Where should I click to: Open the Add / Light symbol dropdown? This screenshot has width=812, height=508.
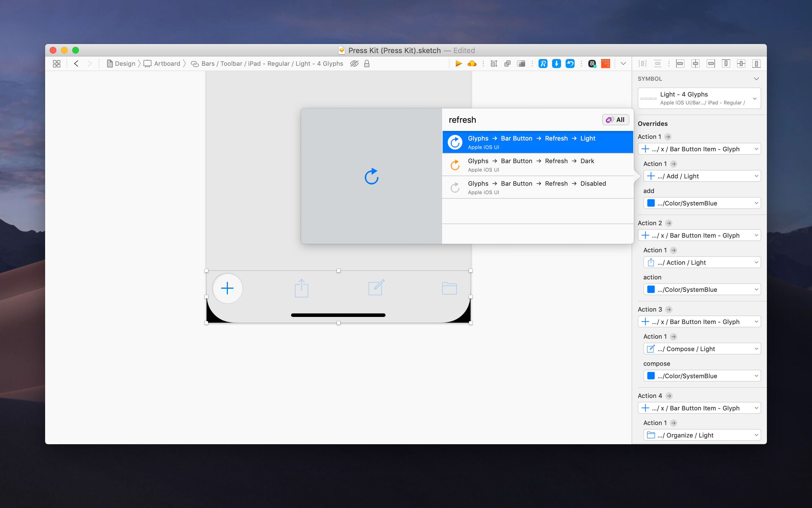pyautogui.click(x=702, y=176)
